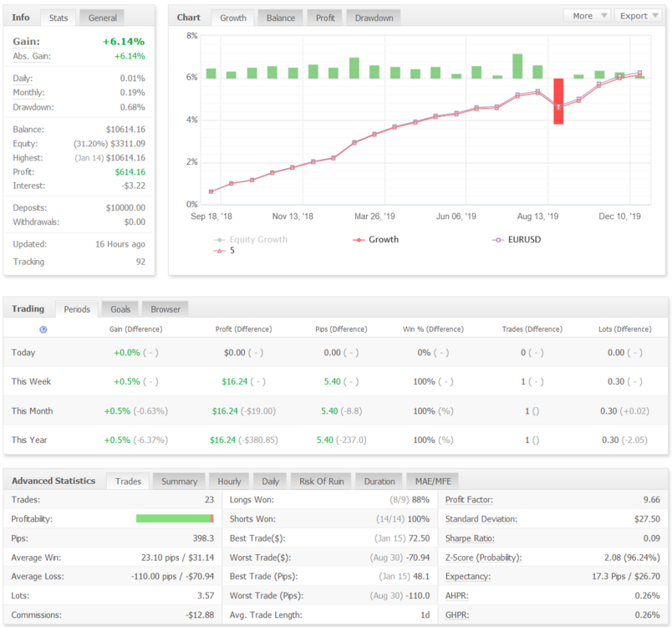Click the Commissions value -$12.88

(200, 615)
